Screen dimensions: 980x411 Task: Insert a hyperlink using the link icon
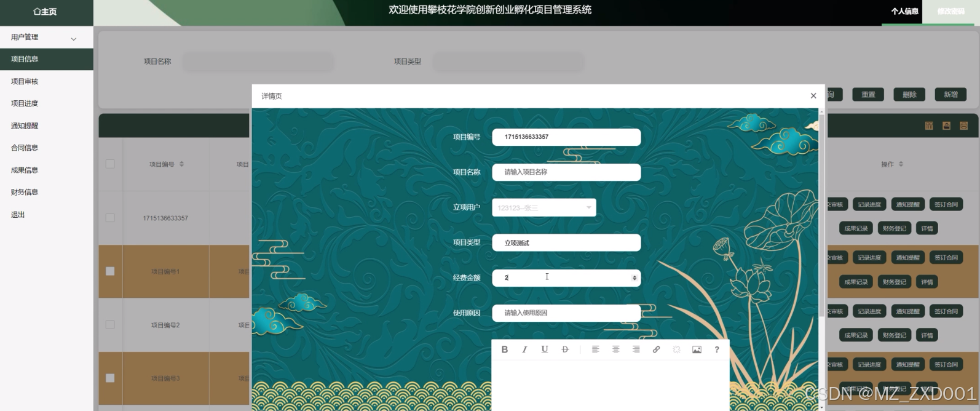[656, 349]
